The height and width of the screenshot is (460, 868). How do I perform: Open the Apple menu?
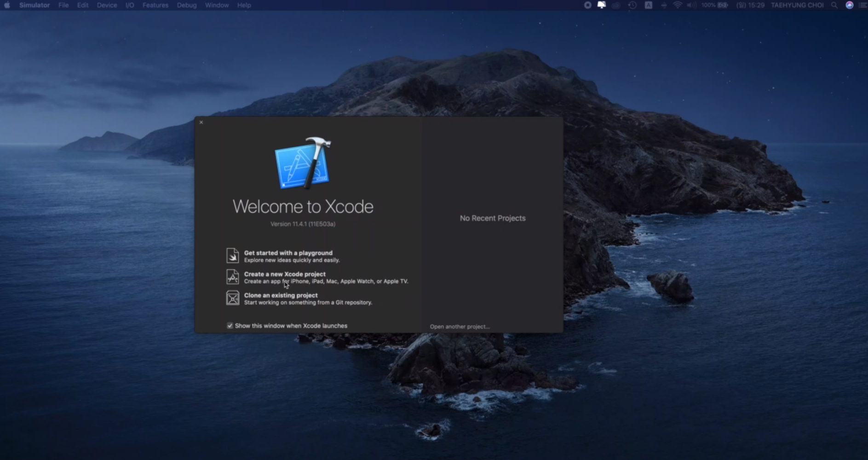[x=7, y=5]
